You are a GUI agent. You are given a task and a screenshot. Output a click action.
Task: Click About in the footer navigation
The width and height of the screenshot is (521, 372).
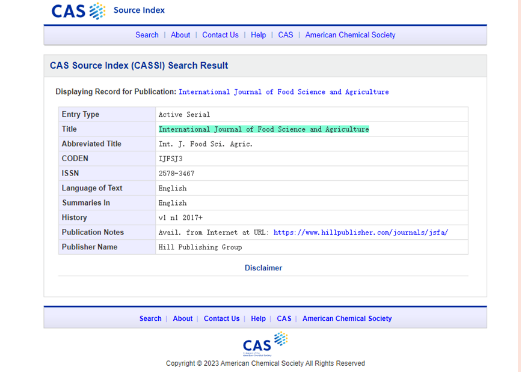[183, 319]
